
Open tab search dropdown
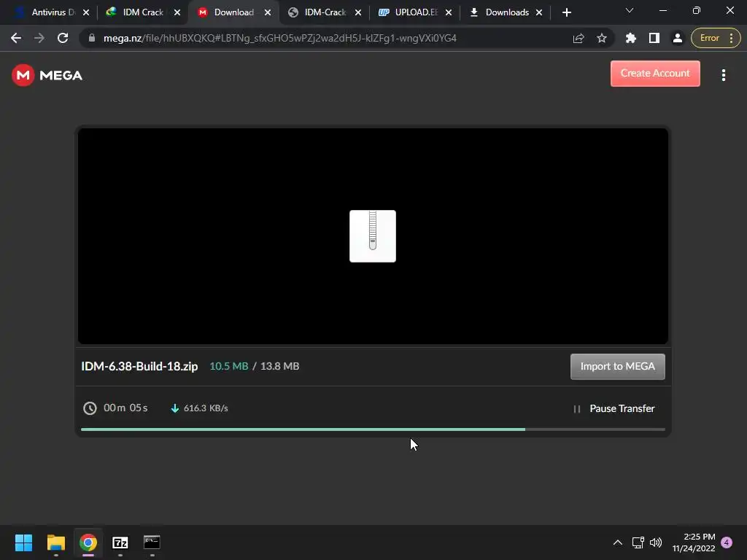coord(630,10)
